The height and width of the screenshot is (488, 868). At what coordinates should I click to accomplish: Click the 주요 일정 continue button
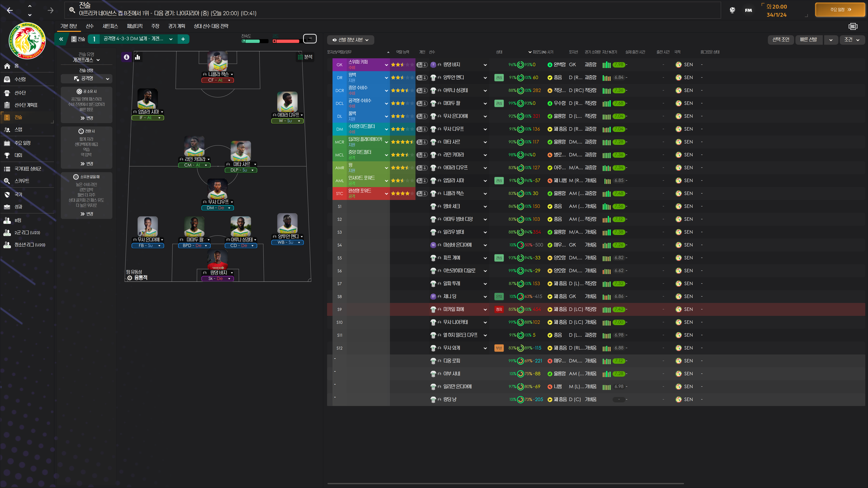pos(840,10)
